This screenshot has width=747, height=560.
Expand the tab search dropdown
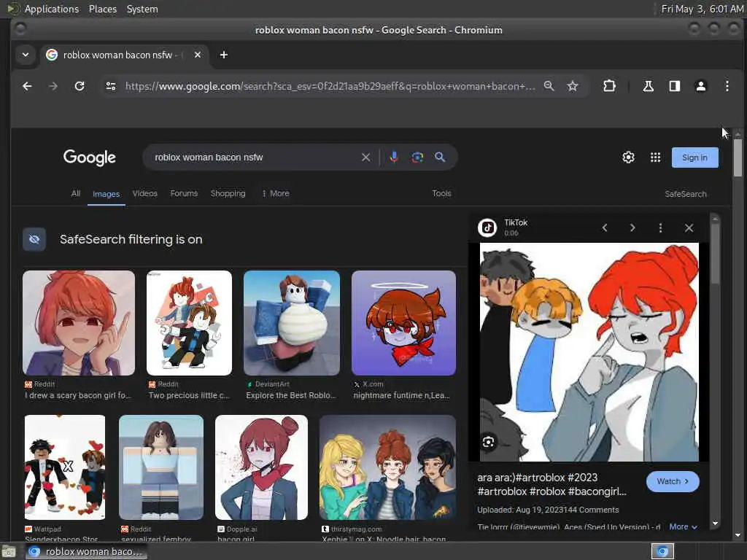click(26, 55)
